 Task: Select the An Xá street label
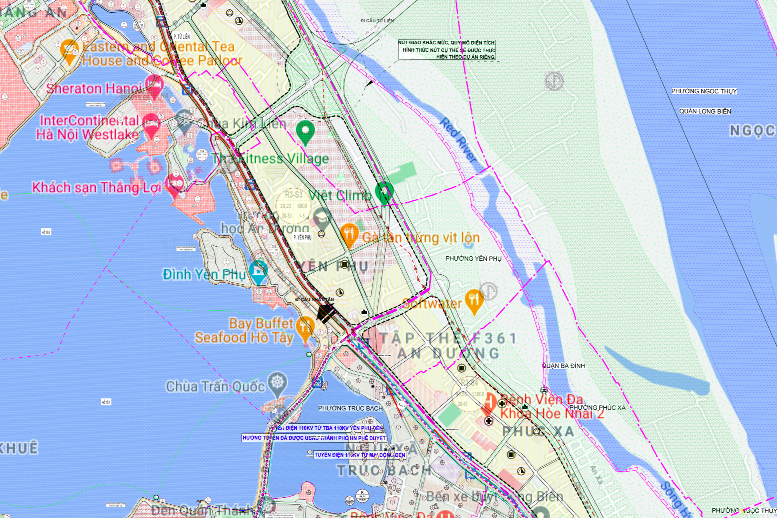coord(596,474)
